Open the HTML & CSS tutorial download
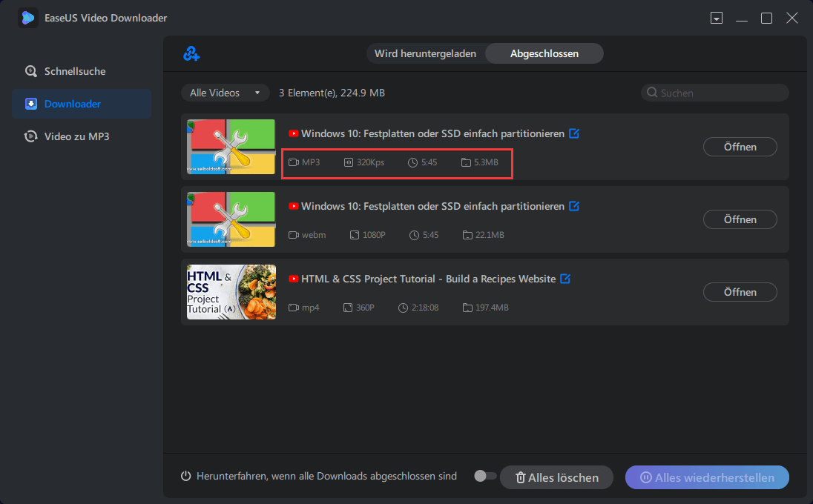 [x=740, y=292]
